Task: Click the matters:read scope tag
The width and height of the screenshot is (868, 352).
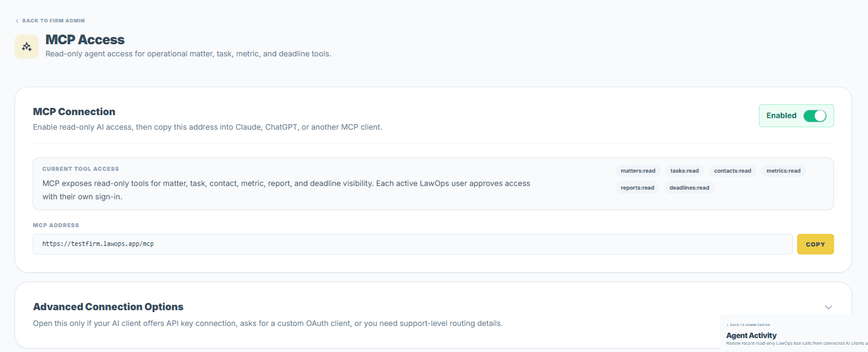Action: [x=638, y=171]
